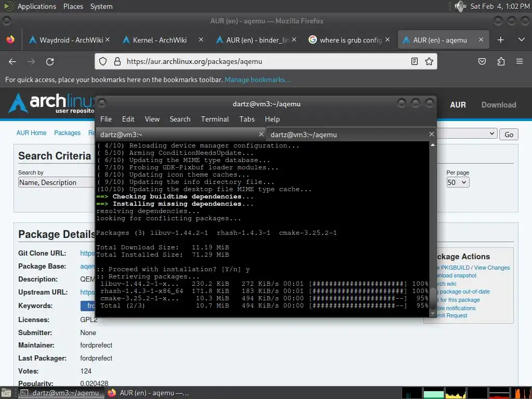The width and height of the screenshot is (532, 399).
Task: Close terminal tab dartz@vm3:~/aqemu
Action: coord(432,135)
